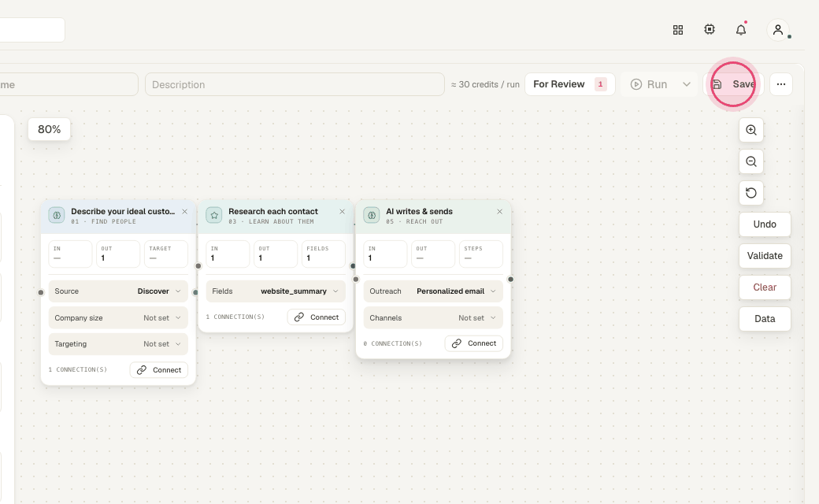Open the Fields website_summary dropdown

point(276,291)
